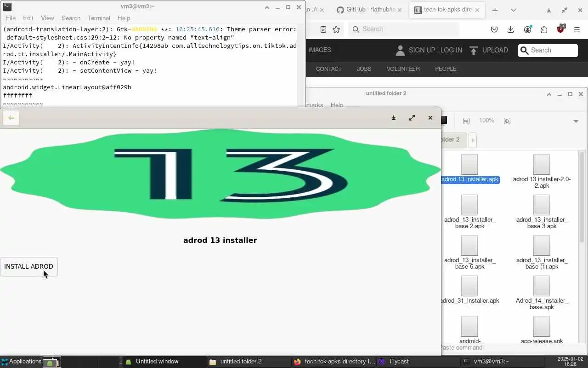This screenshot has width=588, height=368.
Task: Close the tech-tok-apks Firefox tab
Action: click(x=477, y=10)
